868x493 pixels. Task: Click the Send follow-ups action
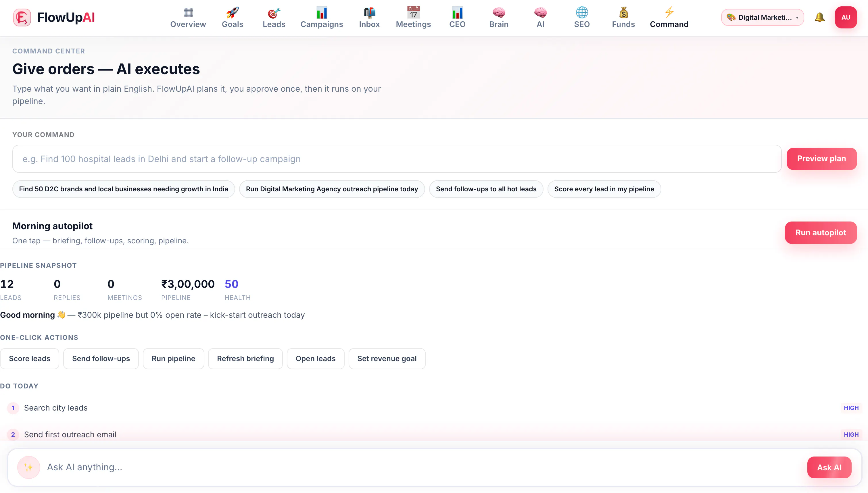coord(101,359)
